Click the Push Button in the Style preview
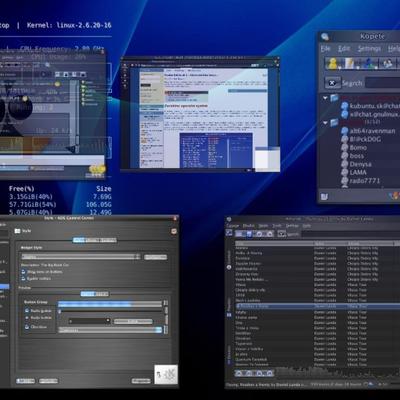 (133, 321)
